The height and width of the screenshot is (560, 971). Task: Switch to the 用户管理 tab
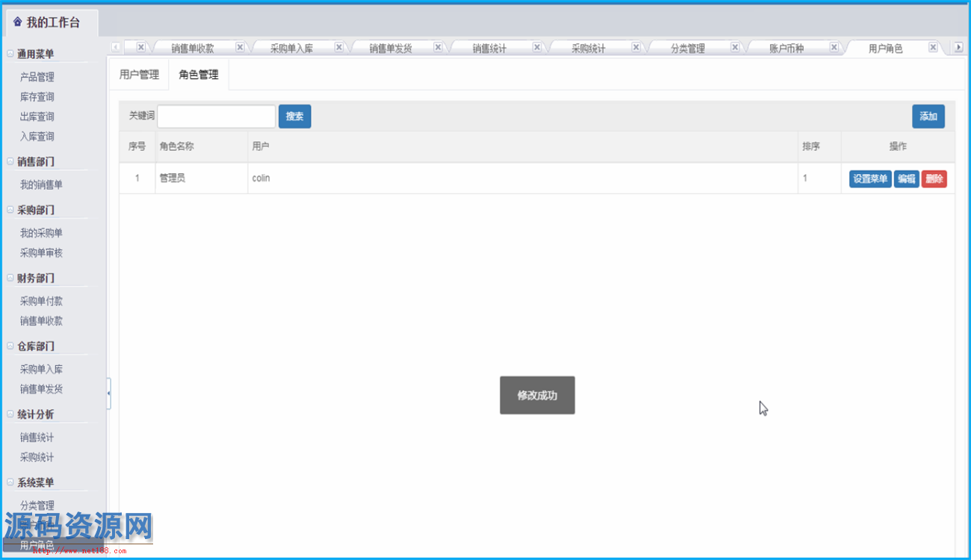click(x=139, y=75)
